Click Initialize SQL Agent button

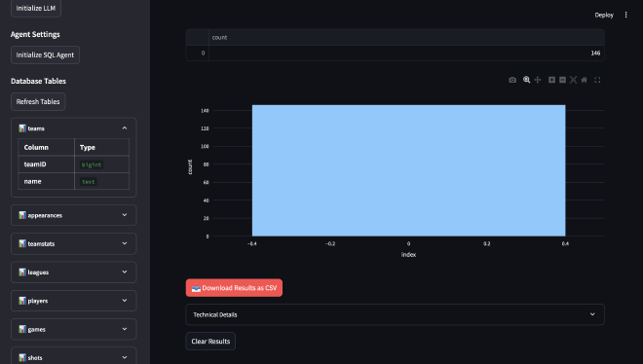point(45,55)
